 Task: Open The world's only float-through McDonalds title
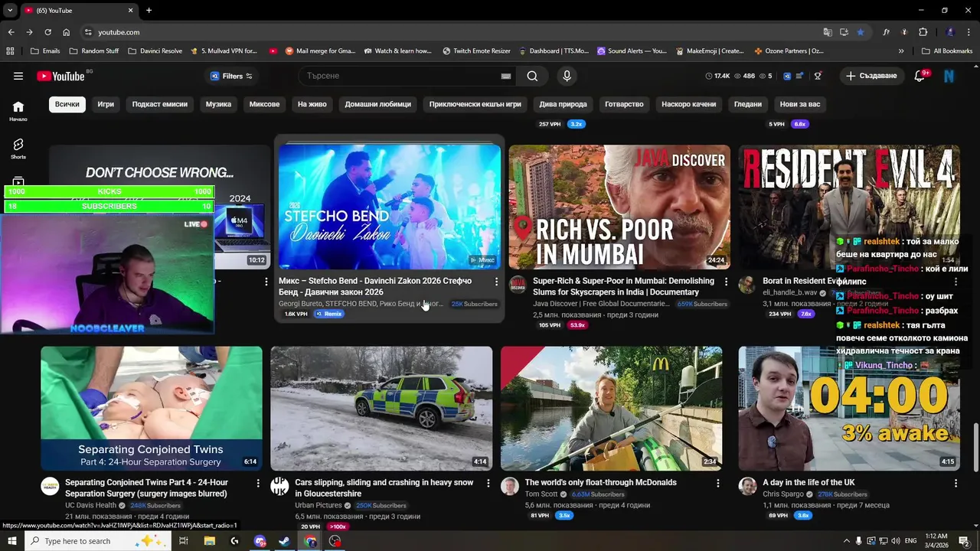coord(600,483)
